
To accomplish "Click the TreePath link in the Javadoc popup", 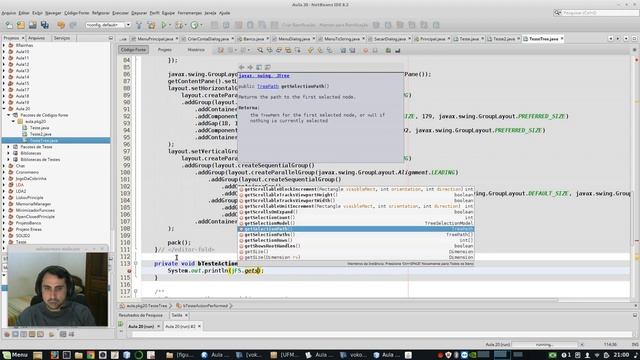I will tap(268, 86).
